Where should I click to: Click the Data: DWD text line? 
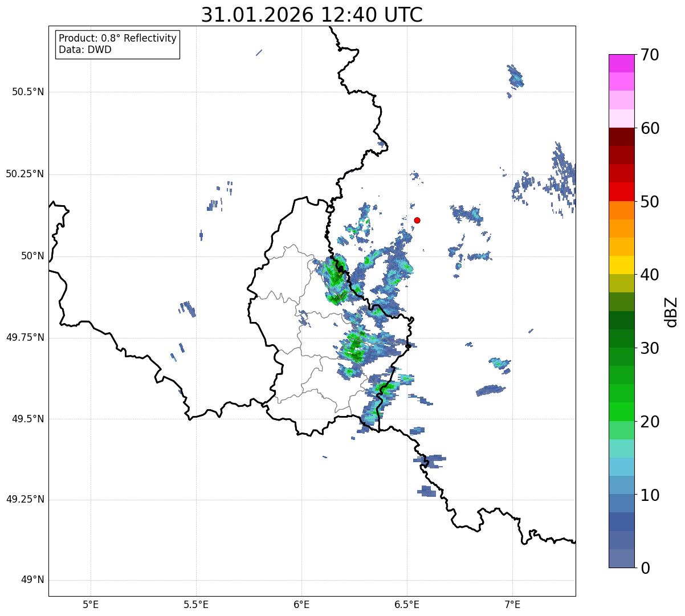pos(85,50)
